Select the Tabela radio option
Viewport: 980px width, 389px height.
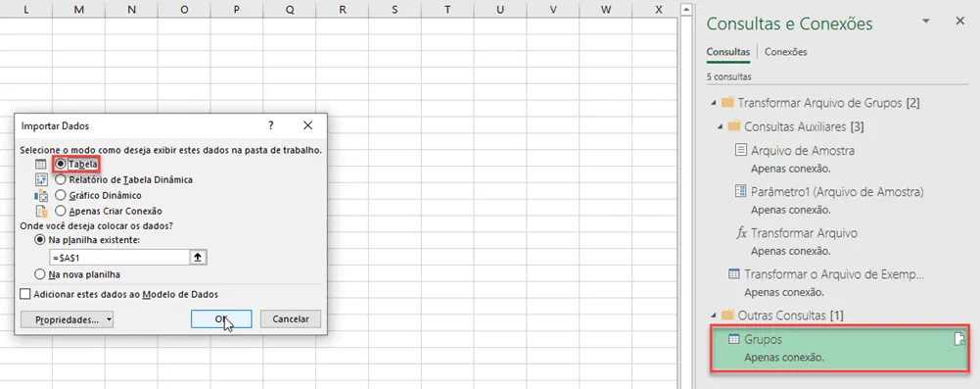click(x=61, y=164)
